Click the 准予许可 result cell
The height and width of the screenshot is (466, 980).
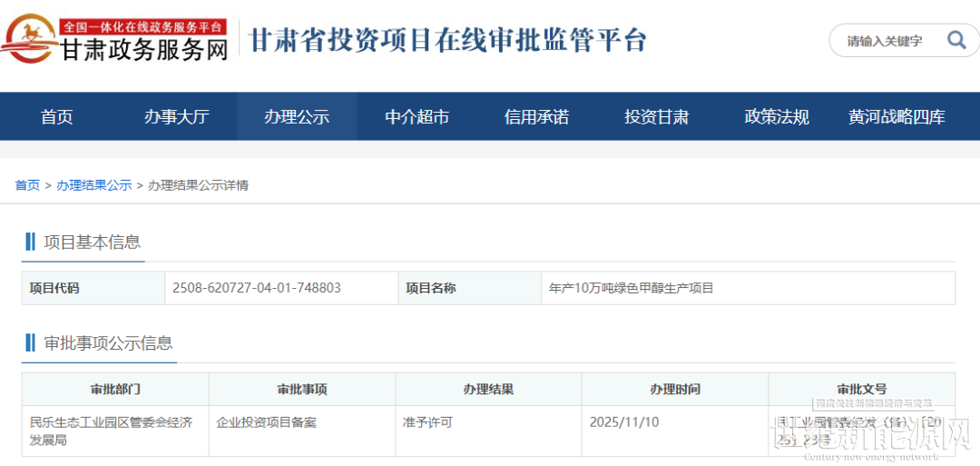coord(427,422)
